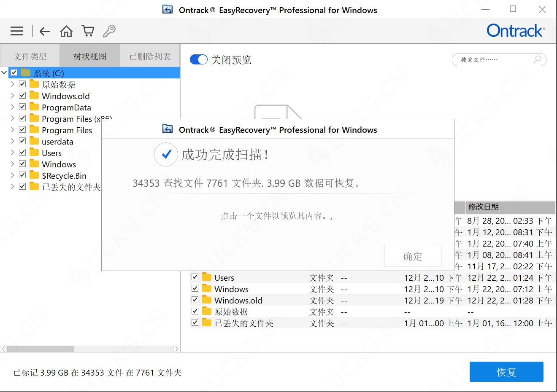Image resolution: width=557 pixels, height=392 pixels.
Task: Switch to the 文件类型 tab
Action: click(x=30, y=56)
